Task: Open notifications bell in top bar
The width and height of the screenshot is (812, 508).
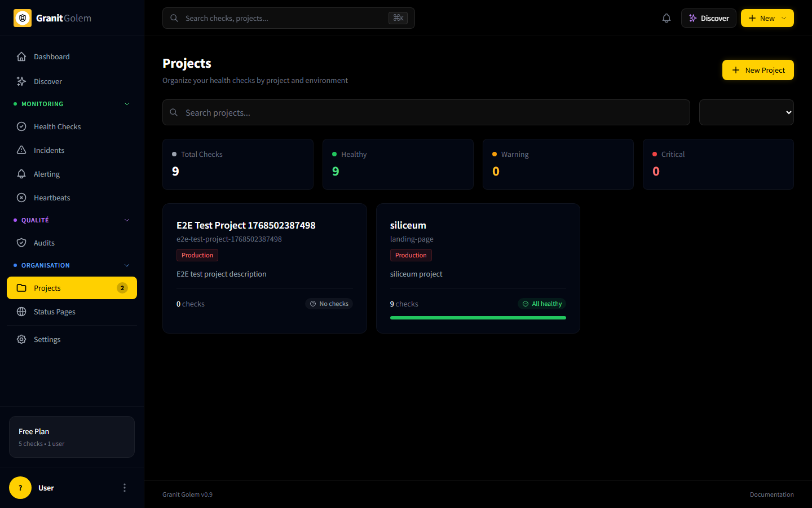Action: [667, 18]
